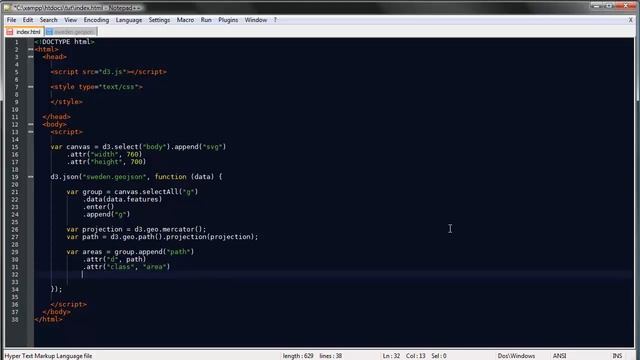Toggle the INS insert mode indicator
Viewport: 640px width, 360px height.
click(617, 356)
